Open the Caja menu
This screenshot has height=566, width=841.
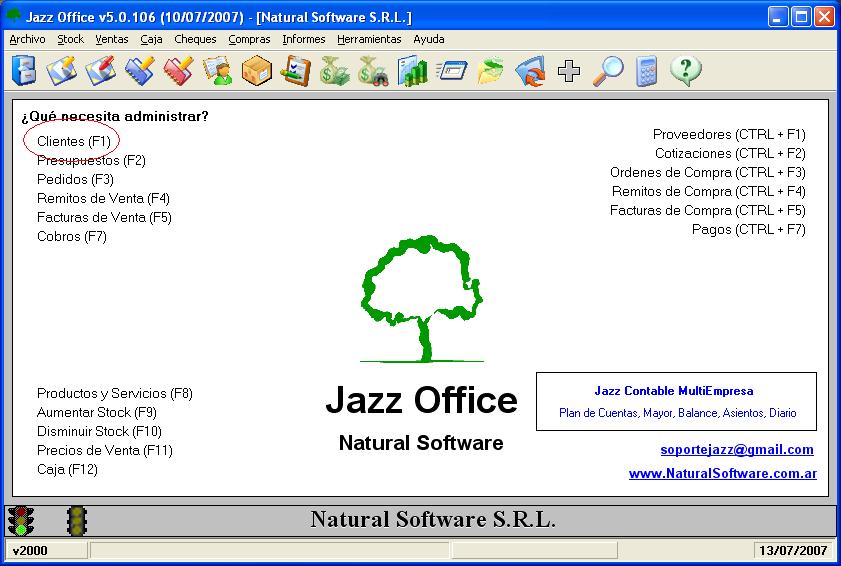(x=151, y=39)
